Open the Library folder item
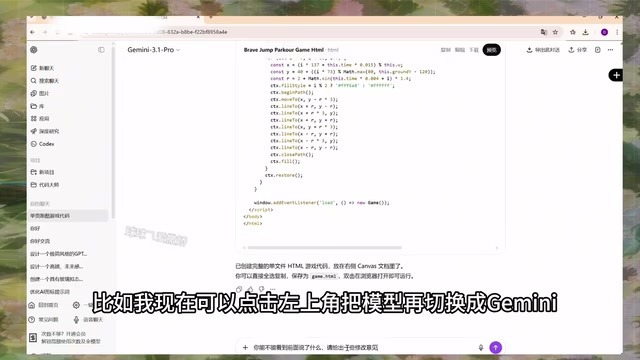The height and width of the screenshot is (360, 640). (37, 106)
